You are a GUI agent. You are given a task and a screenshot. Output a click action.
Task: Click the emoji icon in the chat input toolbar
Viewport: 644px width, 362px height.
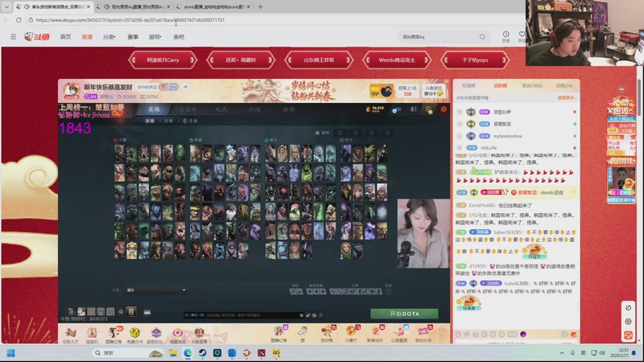point(458,335)
